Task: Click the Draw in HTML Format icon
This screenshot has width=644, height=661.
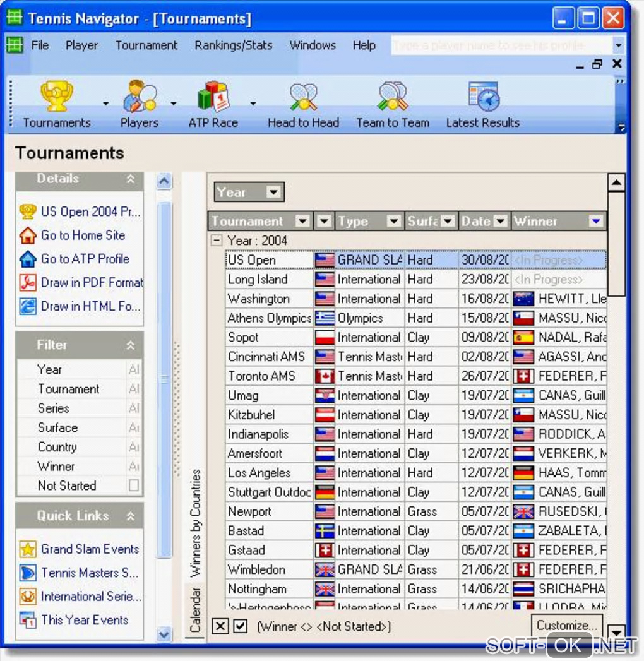Action: tap(27, 306)
